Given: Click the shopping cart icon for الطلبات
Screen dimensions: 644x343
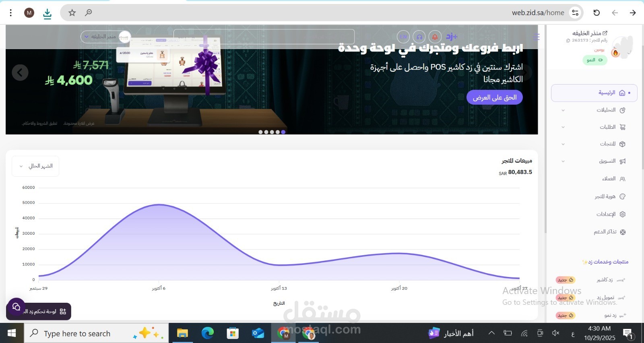Looking at the screenshot, I should [623, 127].
